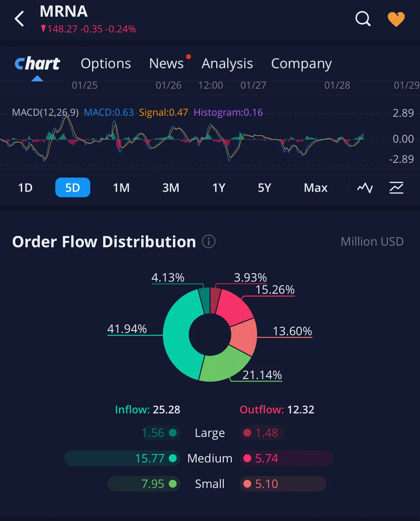
Task: Tap the Medium outflow 5.74 bar
Action: click(287, 458)
